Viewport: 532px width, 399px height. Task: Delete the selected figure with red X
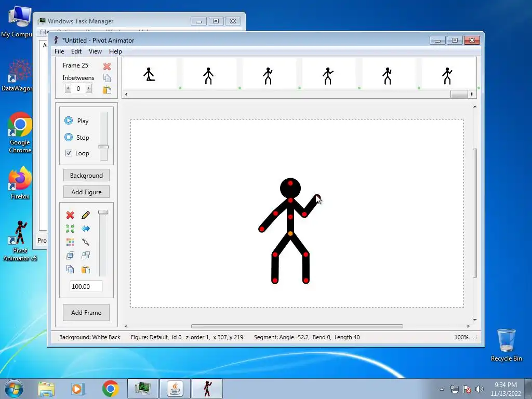70,215
